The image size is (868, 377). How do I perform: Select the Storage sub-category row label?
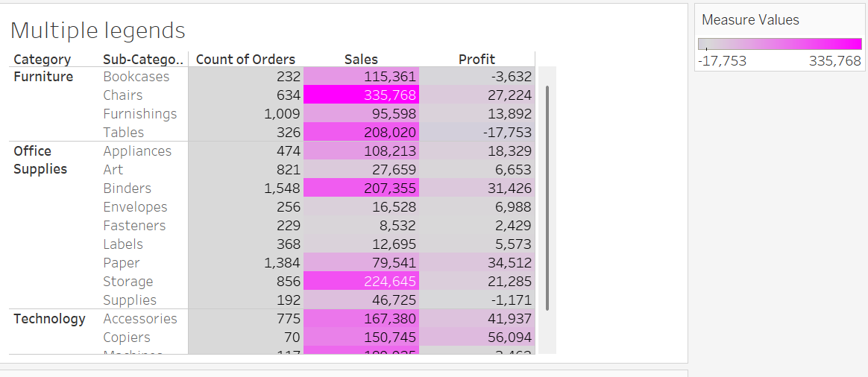[128, 282]
